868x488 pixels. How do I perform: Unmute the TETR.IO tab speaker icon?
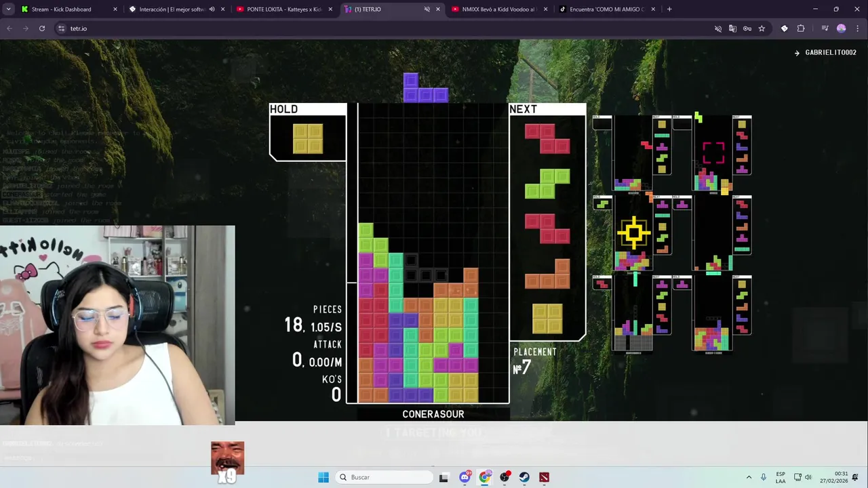427,9
